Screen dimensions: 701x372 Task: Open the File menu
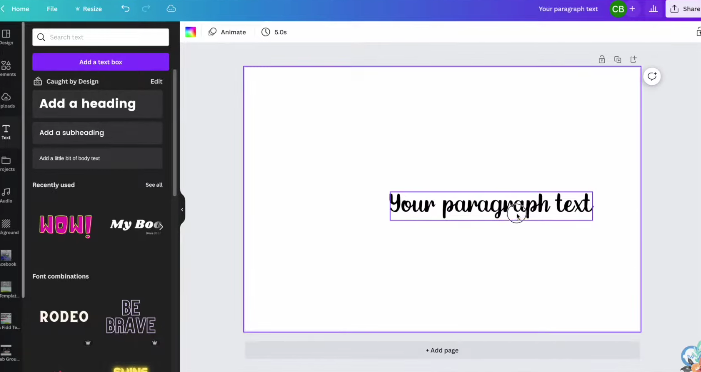[x=52, y=8]
